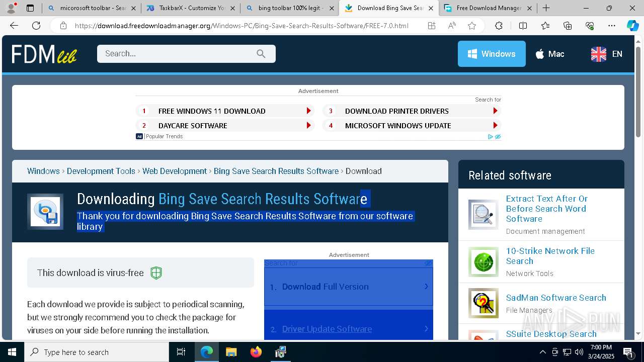Screen dimensions: 644x362
Task: Click chevron on Download Full Version ad
Action: click(x=426, y=287)
